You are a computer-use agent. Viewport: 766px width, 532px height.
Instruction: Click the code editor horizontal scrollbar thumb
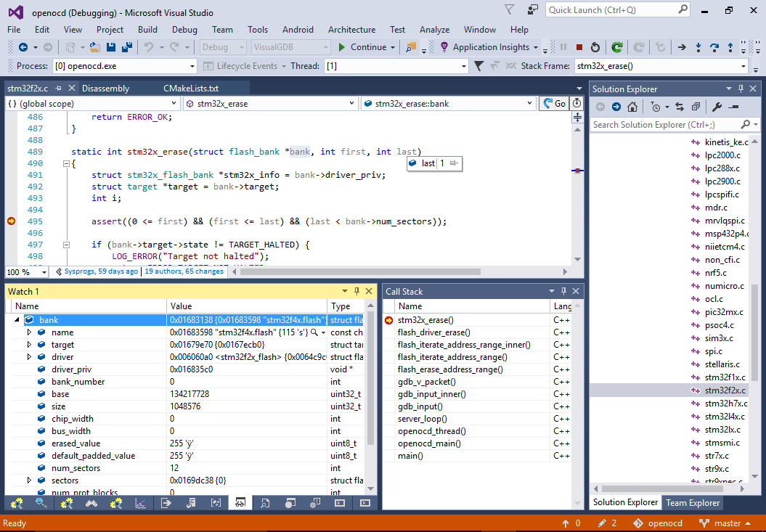pyautogui.click(x=361, y=271)
